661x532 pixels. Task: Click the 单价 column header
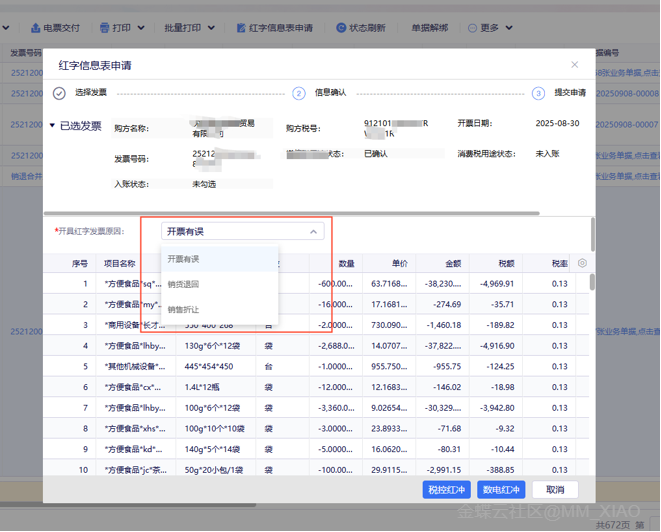tap(400, 263)
